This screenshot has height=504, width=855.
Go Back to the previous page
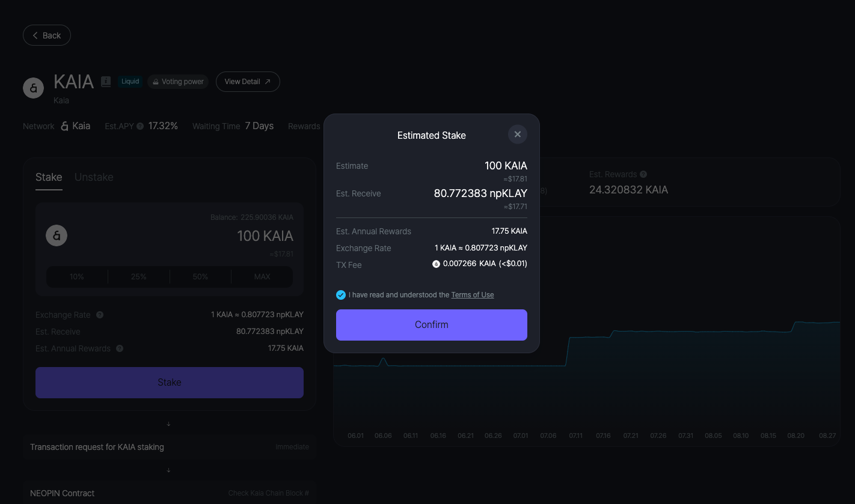[47, 35]
